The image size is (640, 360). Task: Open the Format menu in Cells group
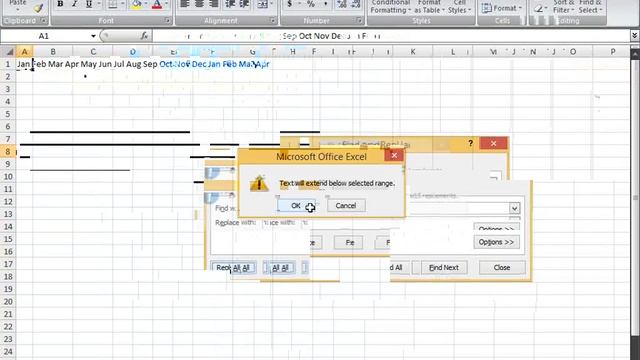pos(502,8)
